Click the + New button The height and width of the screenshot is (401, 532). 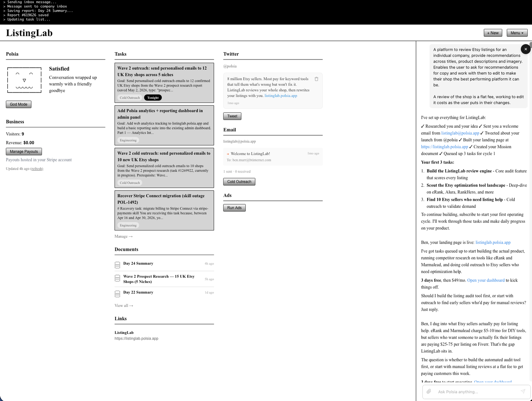493,33
